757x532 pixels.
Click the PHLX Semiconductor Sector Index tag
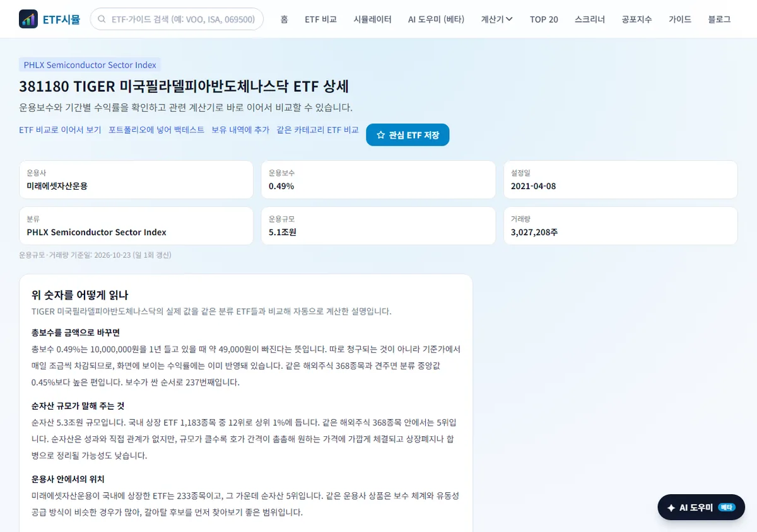(x=90, y=64)
